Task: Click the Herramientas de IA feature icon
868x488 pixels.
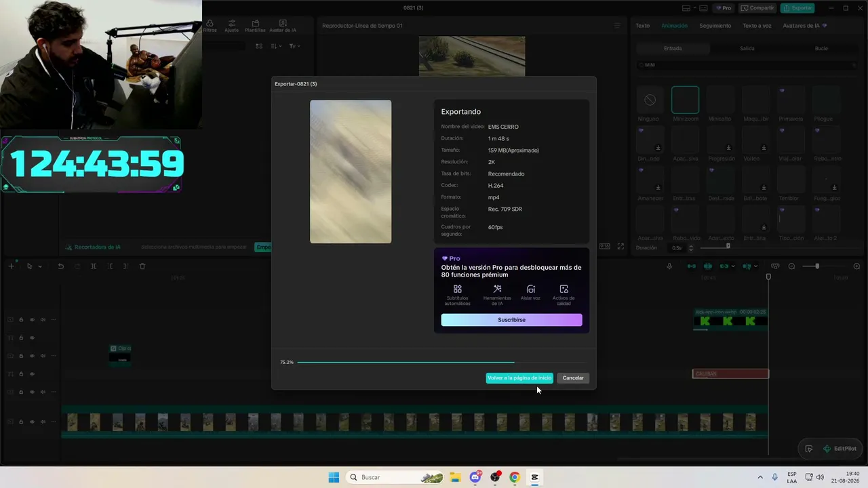Action: (497, 289)
